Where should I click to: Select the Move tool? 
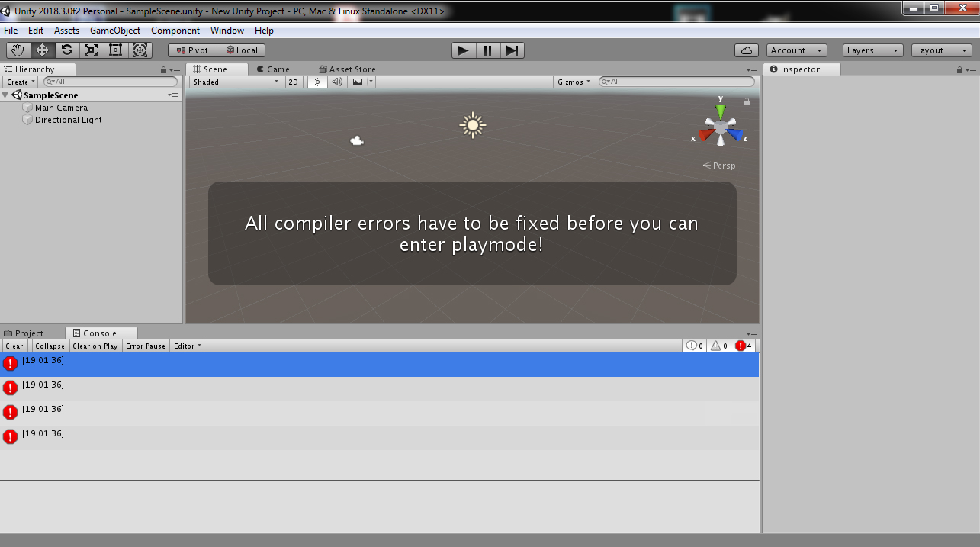pyautogui.click(x=43, y=50)
